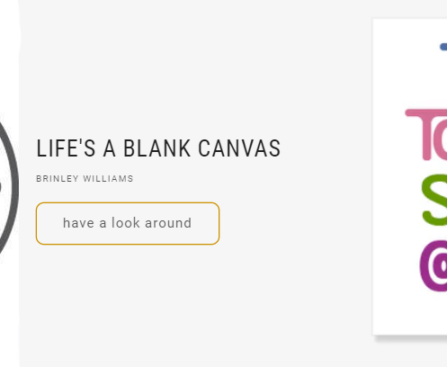This screenshot has width=447, height=367.
Task: Click the word 'have' inside the yellow-outlined button
Action: tap(79, 223)
